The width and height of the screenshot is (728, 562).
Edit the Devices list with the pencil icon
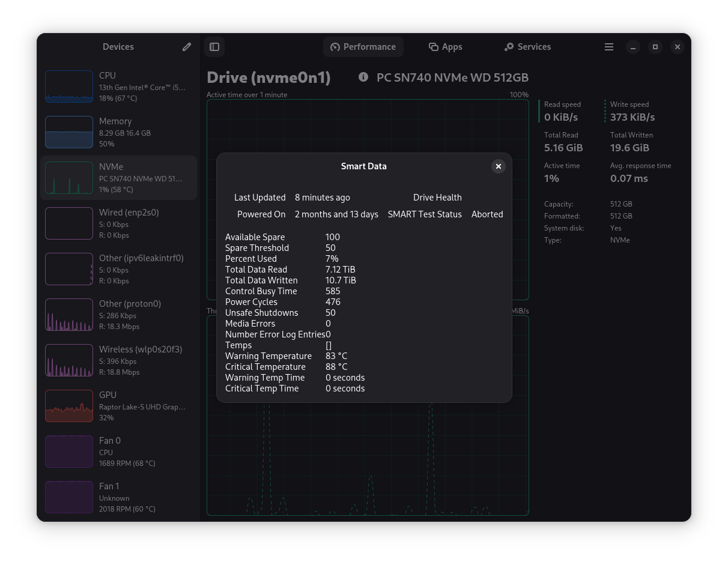pyautogui.click(x=186, y=46)
